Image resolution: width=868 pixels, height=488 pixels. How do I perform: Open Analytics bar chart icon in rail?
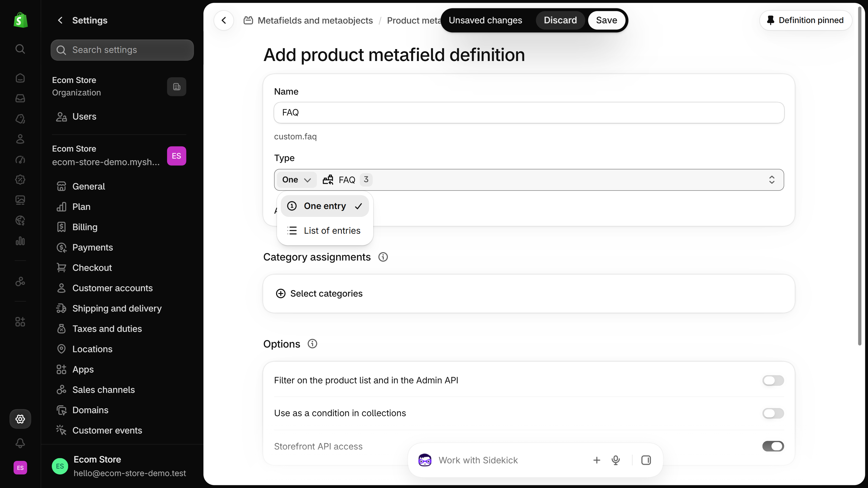pyautogui.click(x=20, y=241)
